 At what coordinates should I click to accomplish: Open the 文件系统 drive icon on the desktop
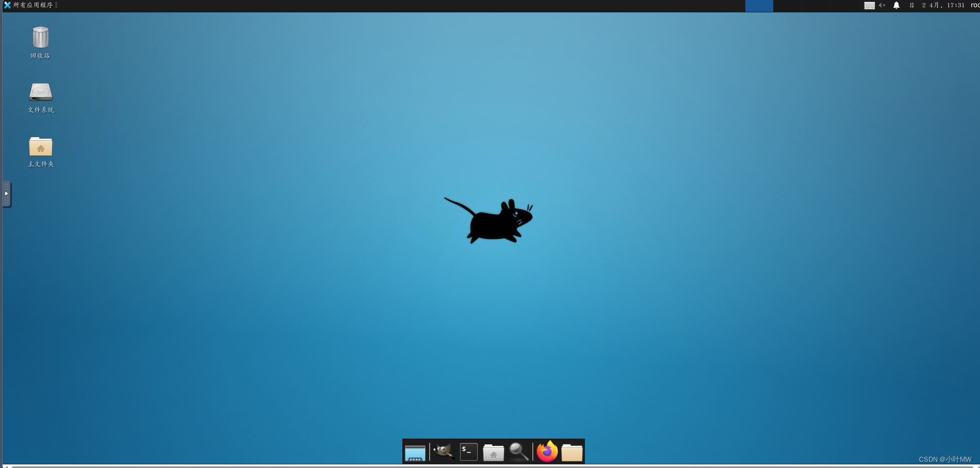tap(41, 98)
